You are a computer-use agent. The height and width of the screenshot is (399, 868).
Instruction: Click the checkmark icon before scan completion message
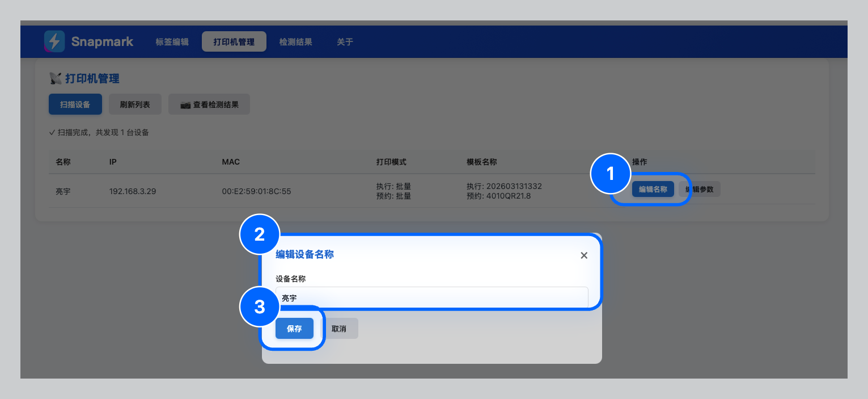tap(52, 132)
